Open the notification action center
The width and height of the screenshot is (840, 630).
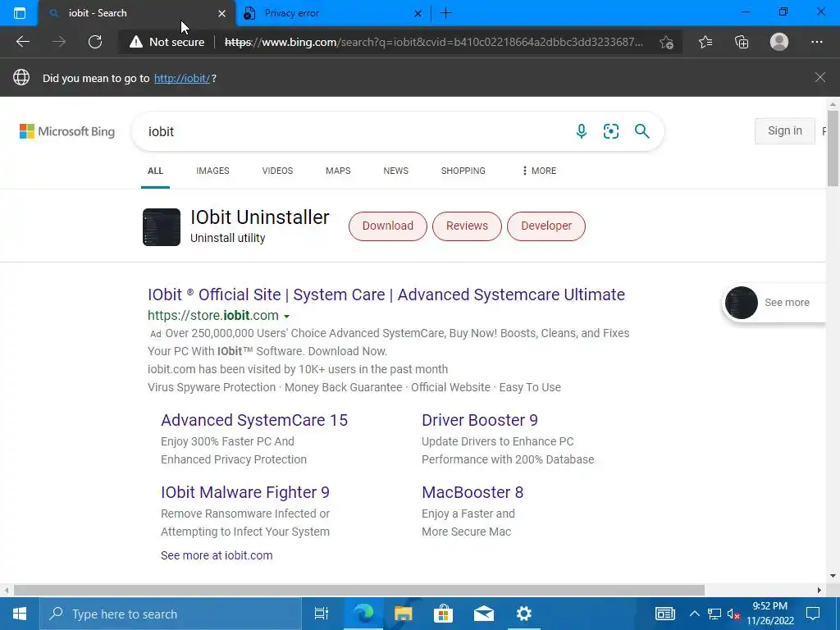click(x=813, y=614)
